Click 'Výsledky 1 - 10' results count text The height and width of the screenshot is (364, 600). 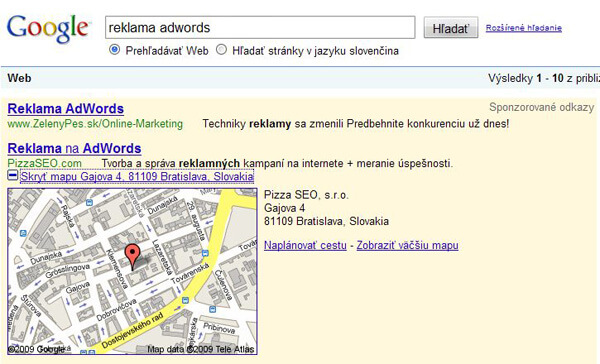point(526,78)
